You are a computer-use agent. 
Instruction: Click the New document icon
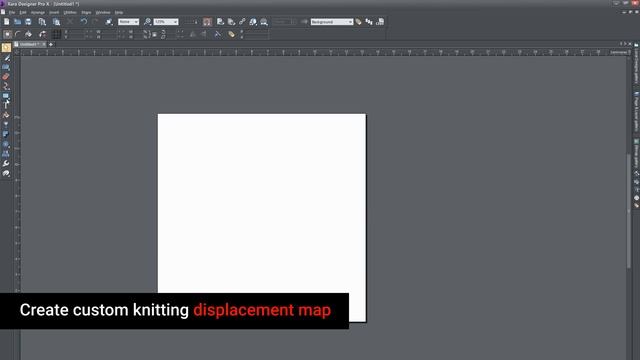point(7,22)
